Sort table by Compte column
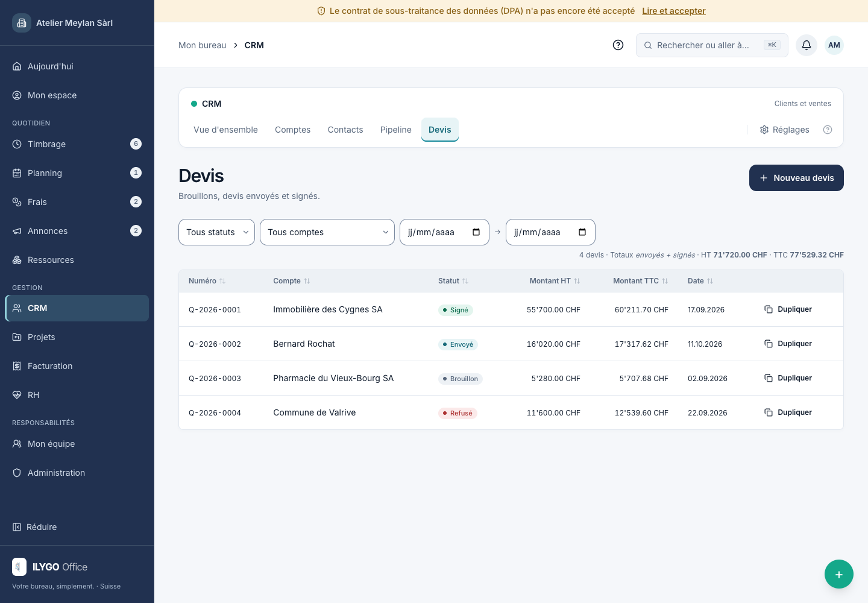868x603 pixels. (x=291, y=281)
